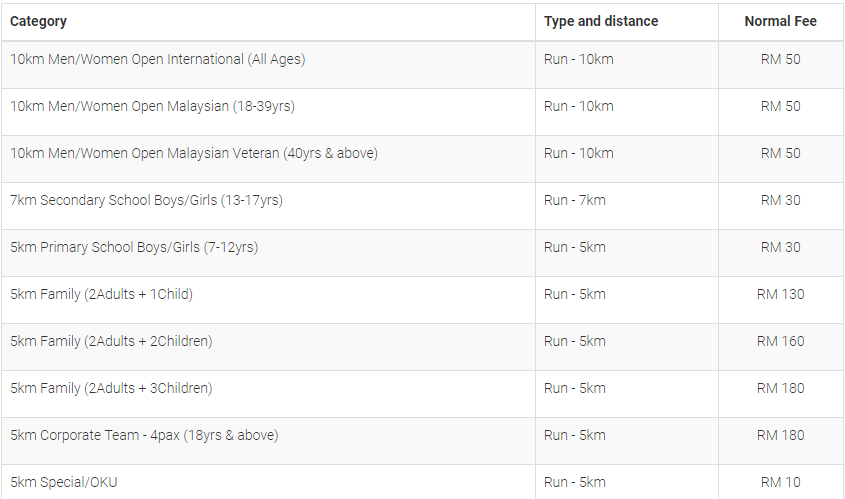
Task: Select 10km Open Malaysian (18-39yrs) category
Action: click(153, 106)
